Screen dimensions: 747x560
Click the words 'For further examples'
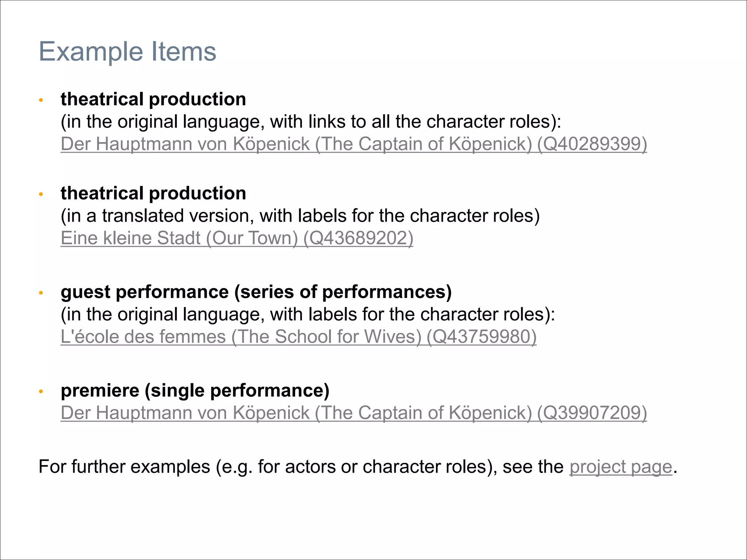124,467
